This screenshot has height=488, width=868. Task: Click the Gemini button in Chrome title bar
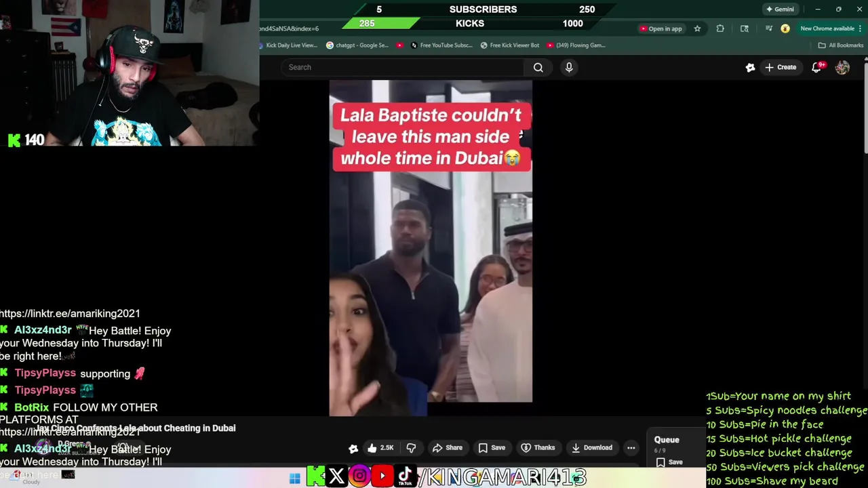(x=780, y=9)
